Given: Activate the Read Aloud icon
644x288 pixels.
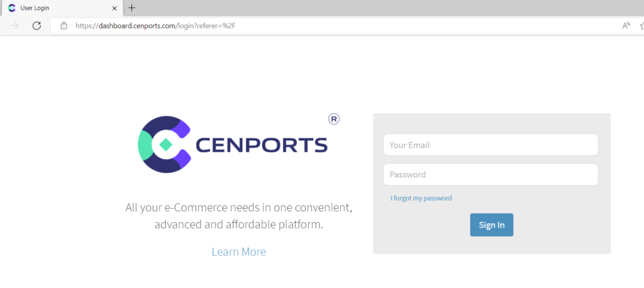Looking at the screenshot, I should 626,26.
